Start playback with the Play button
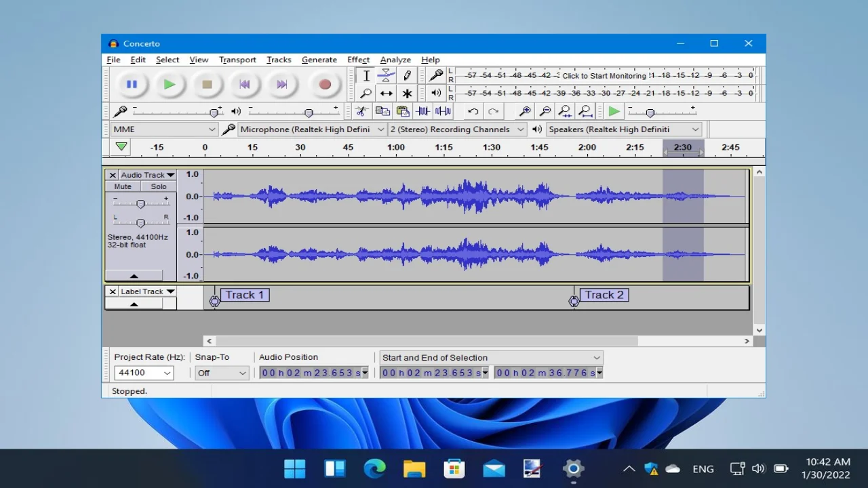This screenshot has height=488, width=868. click(170, 85)
